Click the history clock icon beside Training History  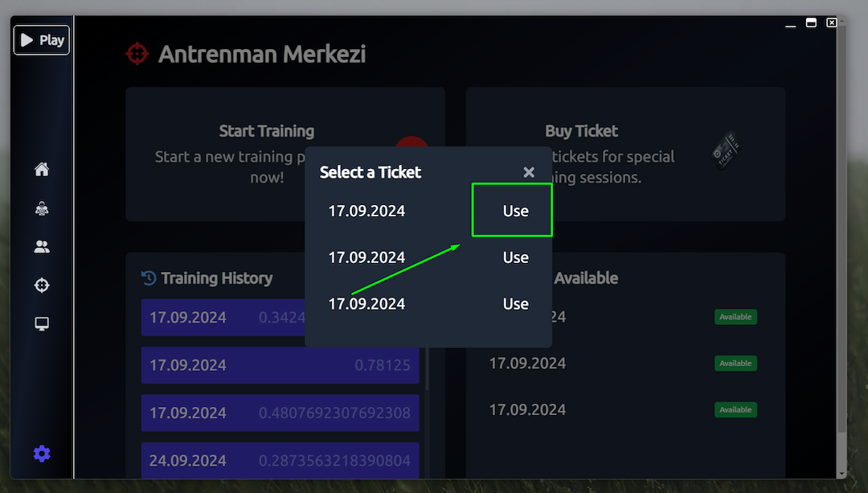149,278
